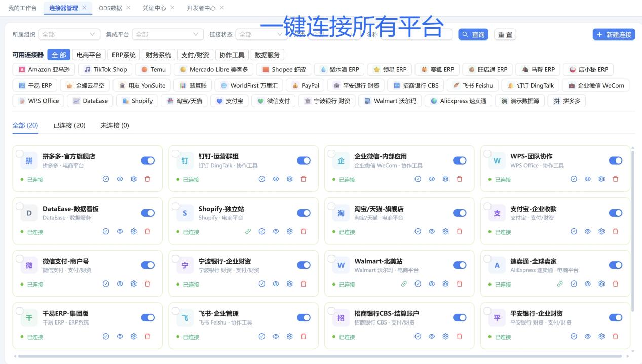This screenshot has width=642, height=364.
Task: Select checkbox on 微信支付-商户号 card
Action: pos(19,259)
